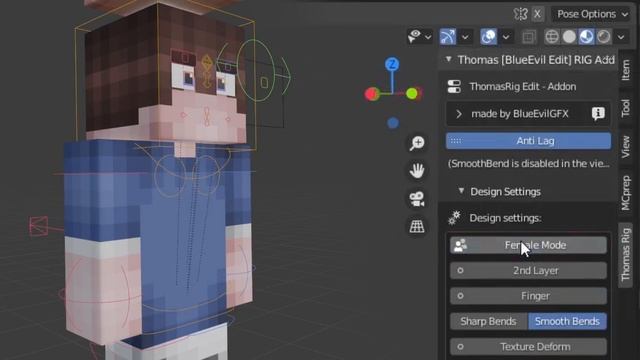This screenshot has width=640, height=360.
Task: Click the ThomasRig Edit addon toggle icon
Action: (454, 87)
